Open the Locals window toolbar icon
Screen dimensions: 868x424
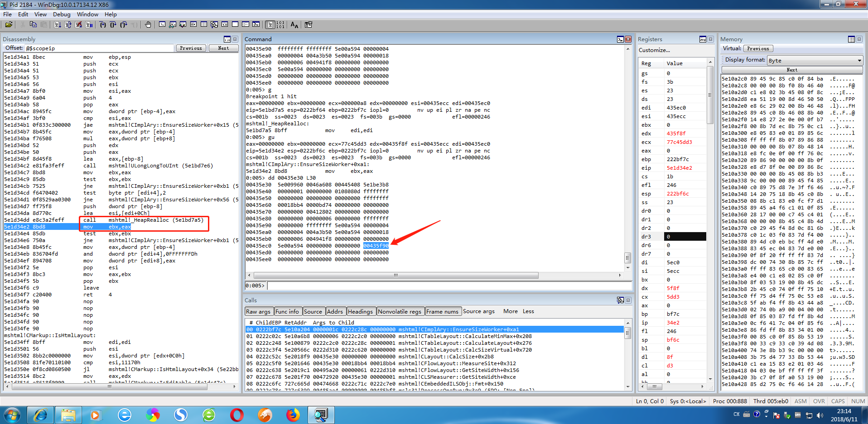pyautogui.click(x=183, y=24)
